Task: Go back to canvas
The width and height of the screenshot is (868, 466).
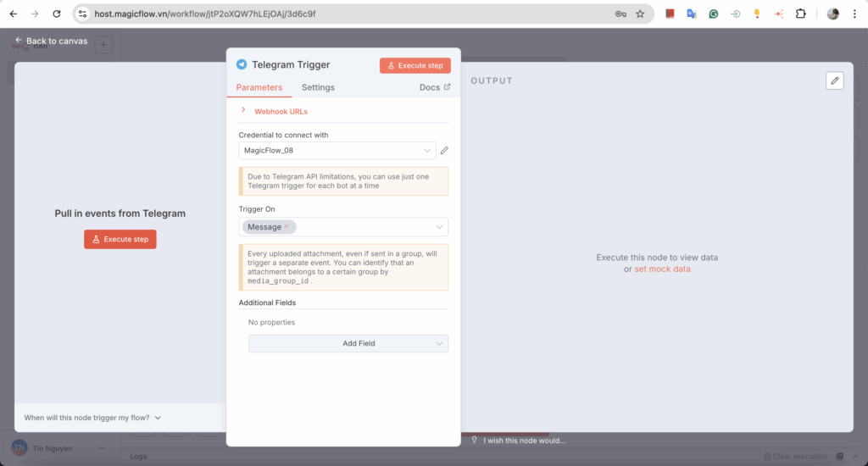Action: [x=51, y=41]
